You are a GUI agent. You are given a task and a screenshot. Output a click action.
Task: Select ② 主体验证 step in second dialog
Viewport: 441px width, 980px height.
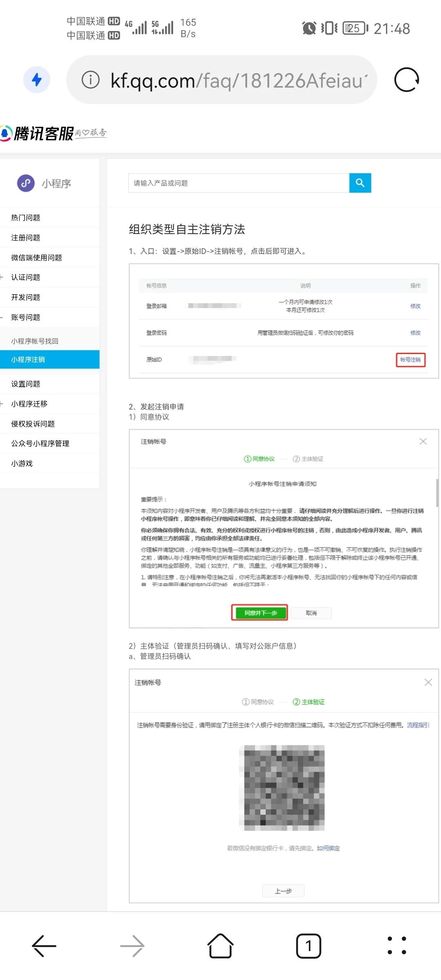[x=309, y=702]
